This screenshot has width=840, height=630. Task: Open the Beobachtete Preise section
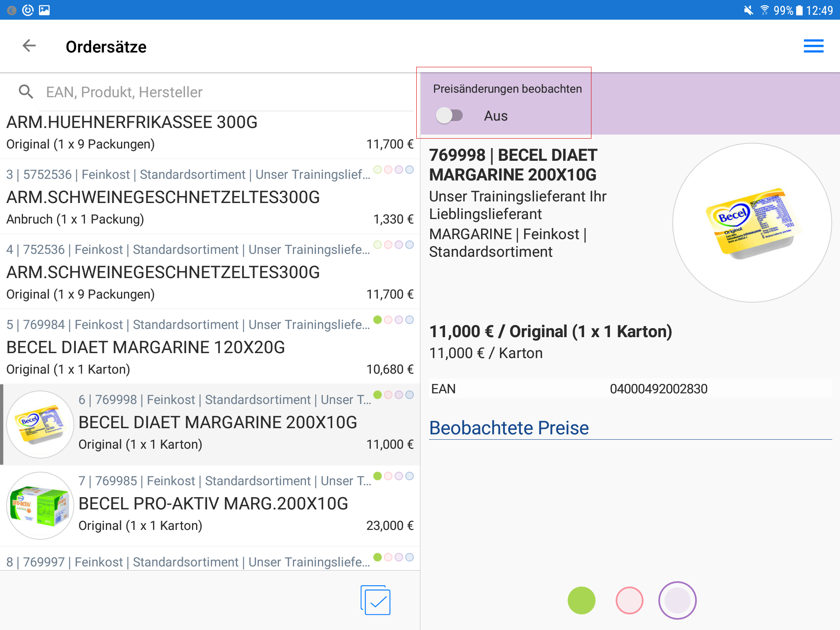tap(509, 428)
